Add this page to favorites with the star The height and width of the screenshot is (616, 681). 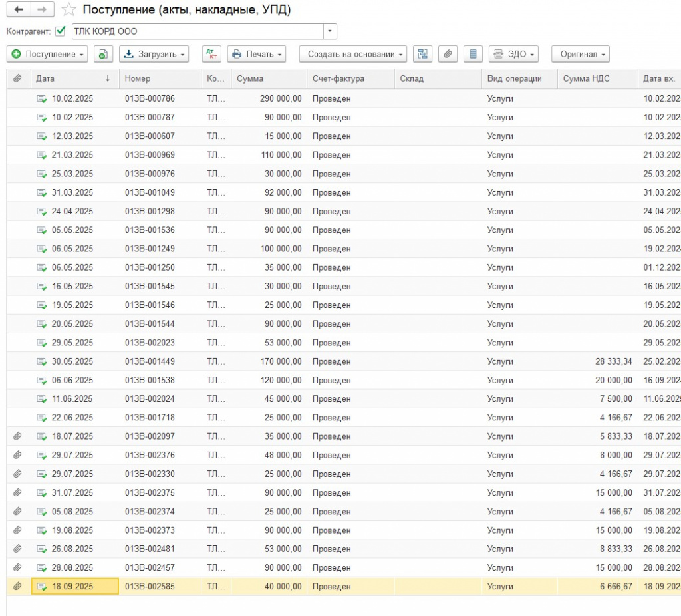68,10
